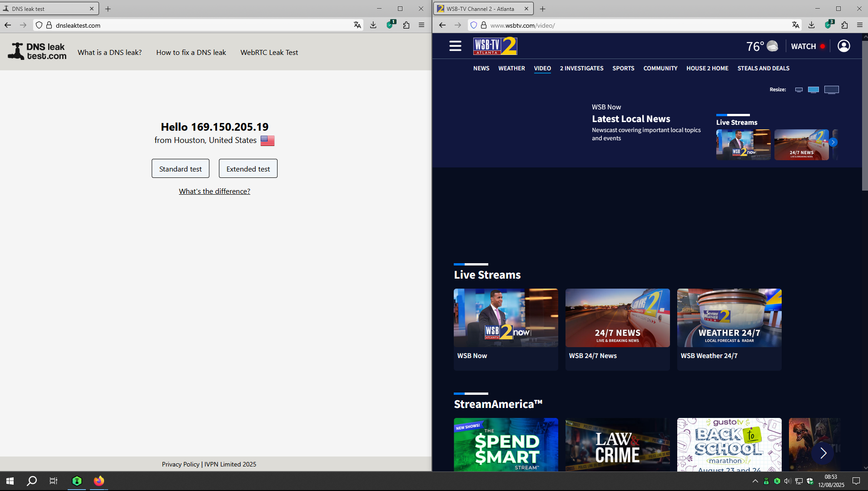The width and height of the screenshot is (868, 491).
Task: Open The Spend Smart stream thumbnail
Action: (x=506, y=445)
